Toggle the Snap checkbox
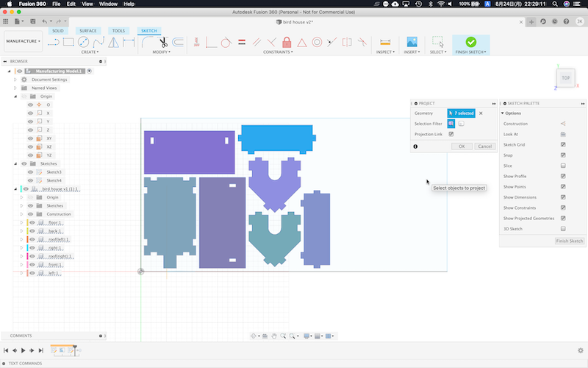Screen dimensions: 588x368 tap(563, 155)
